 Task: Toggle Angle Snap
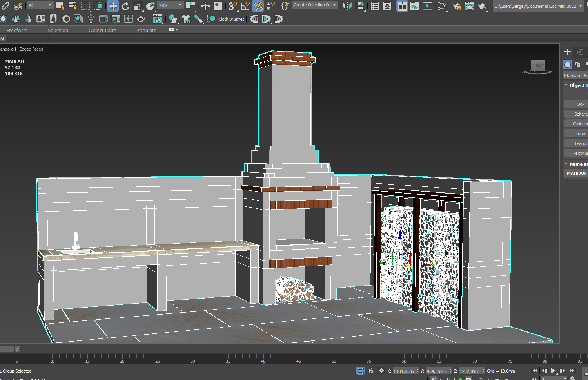click(245, 6)
